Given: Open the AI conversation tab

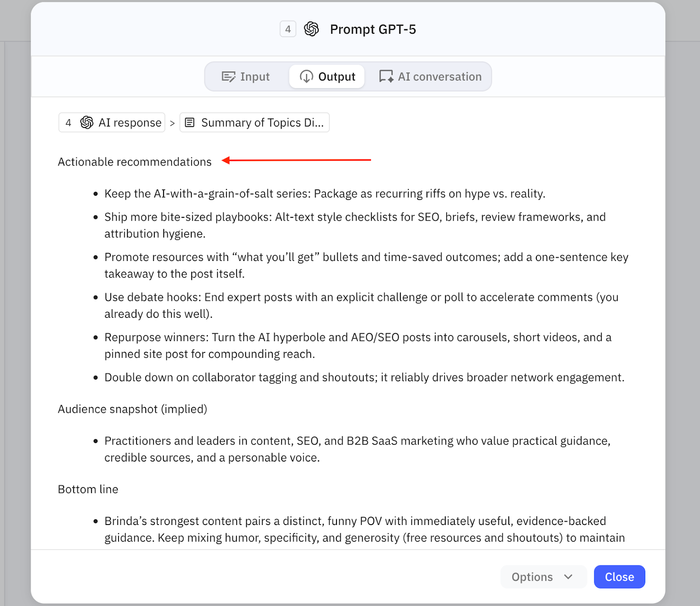Looking at the screenshot, I should (430, 77).
